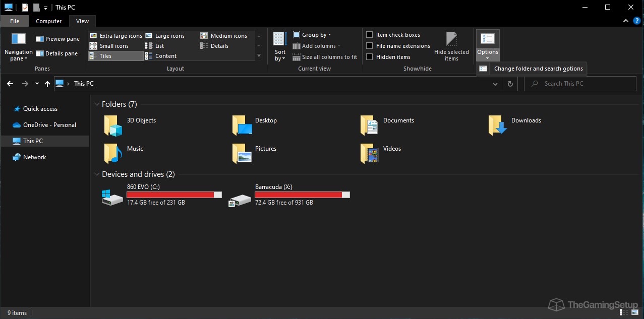Open address bar history dropdown
Screen dimensions: 644x319
click(x=495, y=84)
